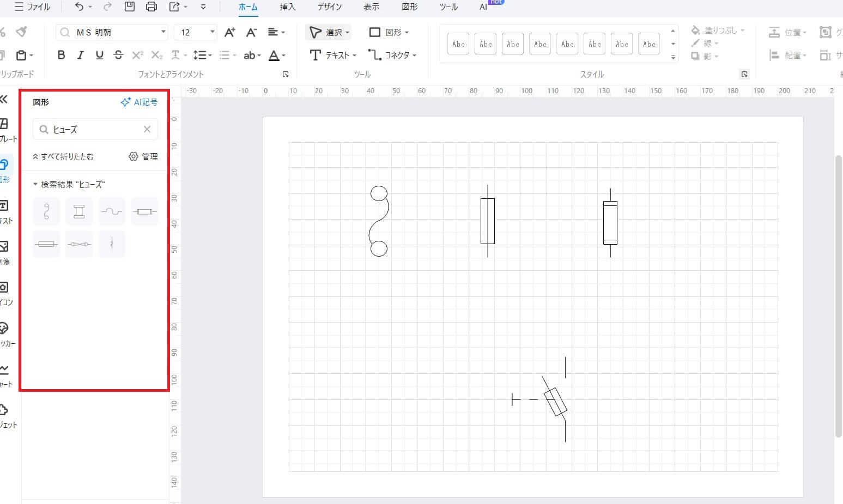This screenshot has height=504, width=843.
Task: Clear the ヒューズ search with X
Action: [147, 129]
